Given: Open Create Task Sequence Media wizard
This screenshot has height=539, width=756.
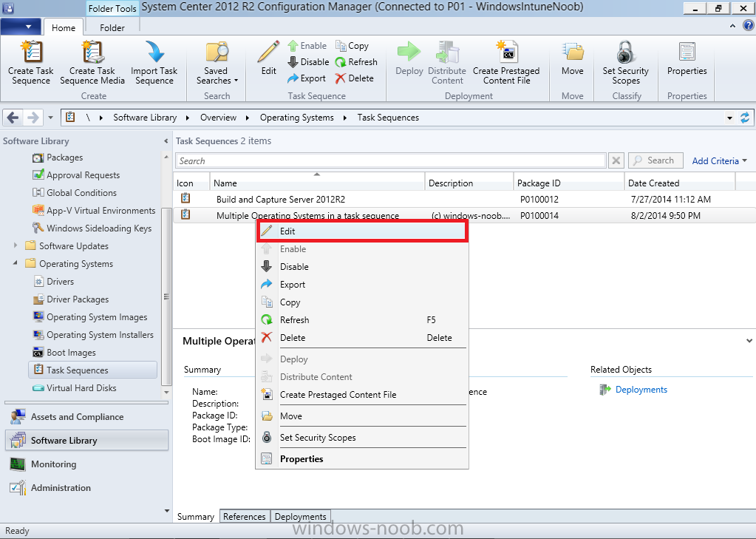Looking at the screenshot, I should 92,63.
